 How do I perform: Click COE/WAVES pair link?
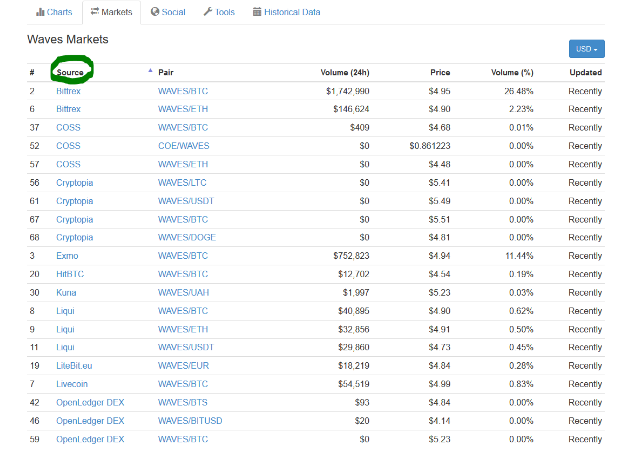tap(183, 146)
